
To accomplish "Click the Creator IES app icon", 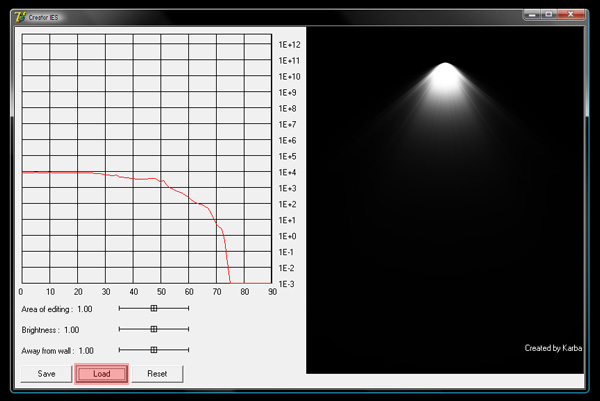I will tap(20, 17).
